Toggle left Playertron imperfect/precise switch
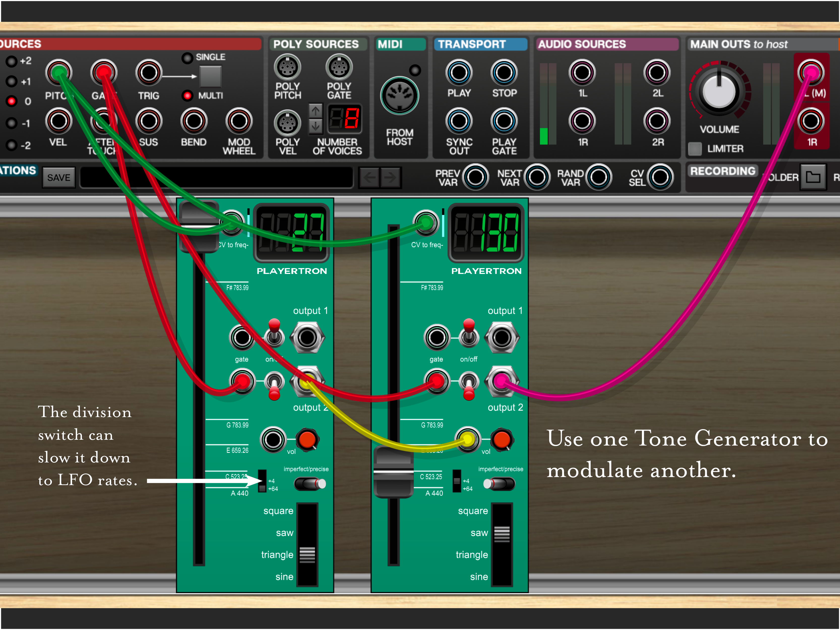The height and width of the screenshot is (630, 840). click(310, 484)
